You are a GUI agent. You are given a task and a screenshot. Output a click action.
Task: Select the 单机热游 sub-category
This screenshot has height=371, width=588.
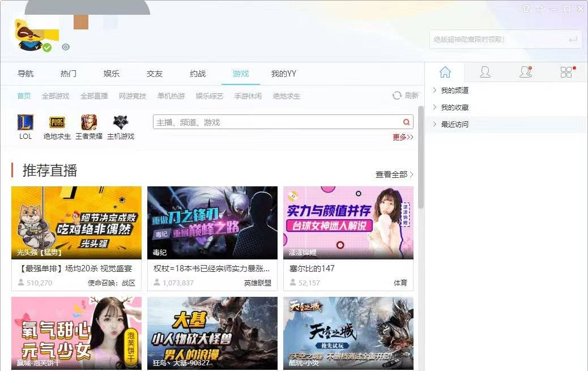(x=171, y=96)
